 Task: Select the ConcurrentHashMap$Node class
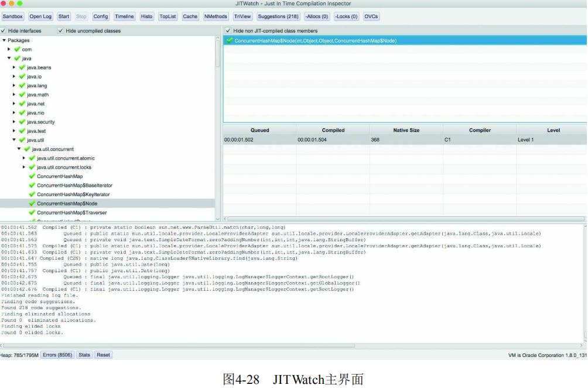pyautogui.click(x=67, y=203)
